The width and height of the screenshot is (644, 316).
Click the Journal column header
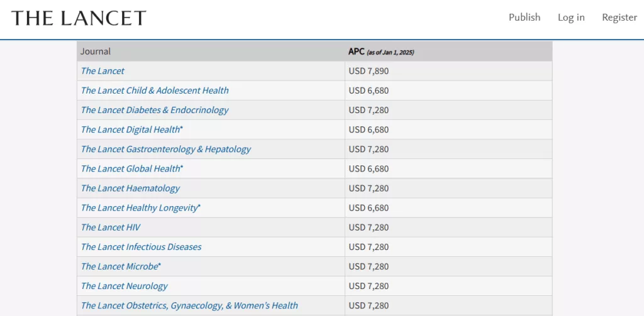tap(96, 52)
